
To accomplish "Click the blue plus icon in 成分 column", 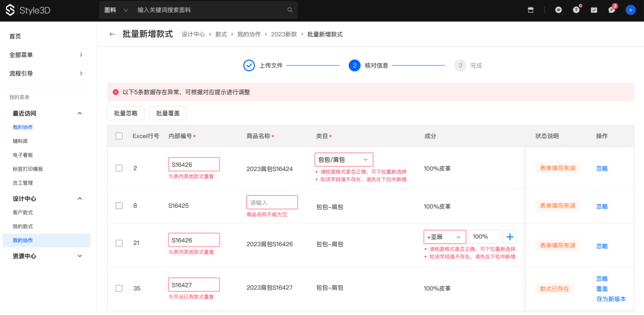I will 510,237.
